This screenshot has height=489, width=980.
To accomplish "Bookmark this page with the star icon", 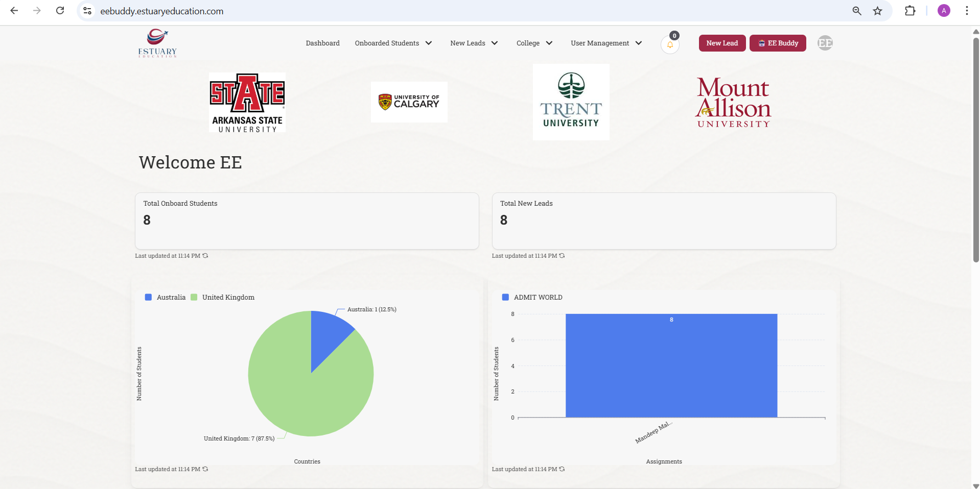I will [x=877, y=11].
